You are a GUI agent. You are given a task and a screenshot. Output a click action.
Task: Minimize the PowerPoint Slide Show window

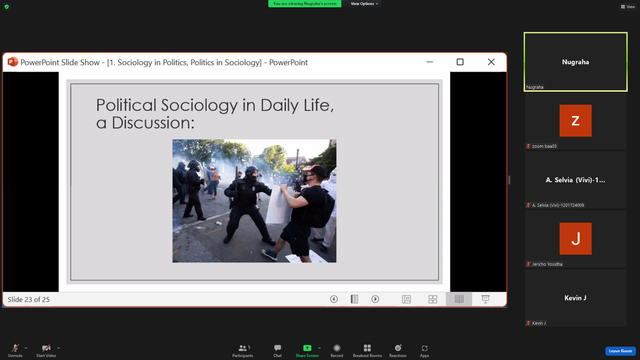coord(430,62)
